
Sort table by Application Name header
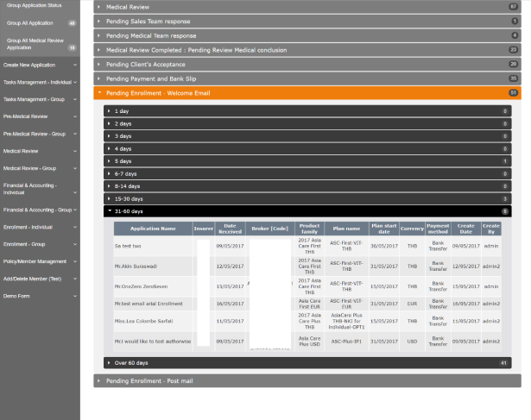[x=153, y=229]
